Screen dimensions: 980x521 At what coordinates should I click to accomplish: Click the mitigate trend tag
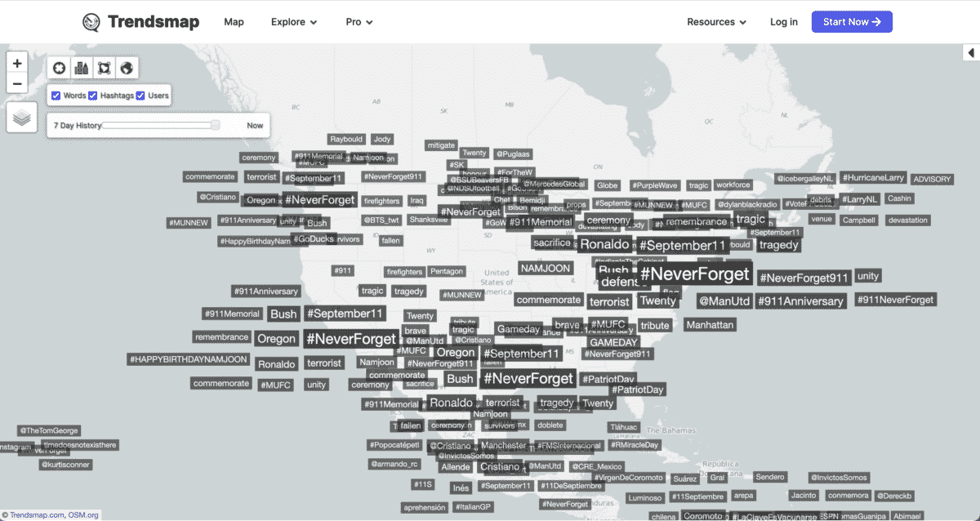click(441, 145)
